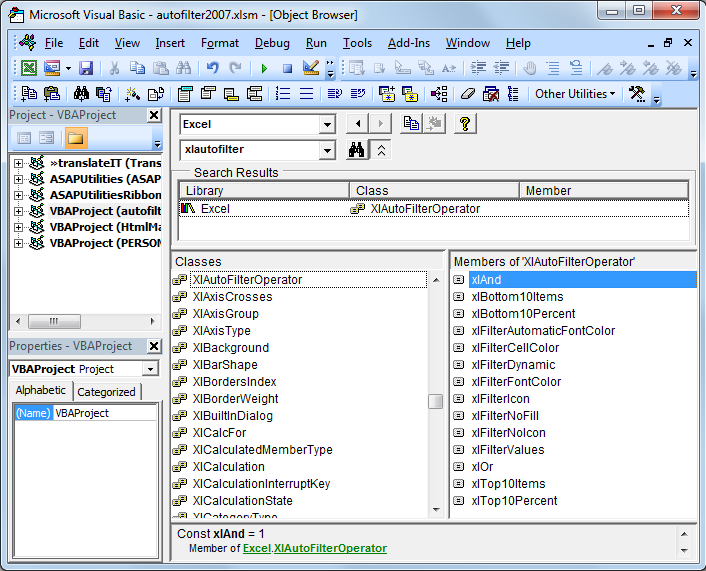
Task: Close the Project - VBAProject panel
Action: click(154, 116)
